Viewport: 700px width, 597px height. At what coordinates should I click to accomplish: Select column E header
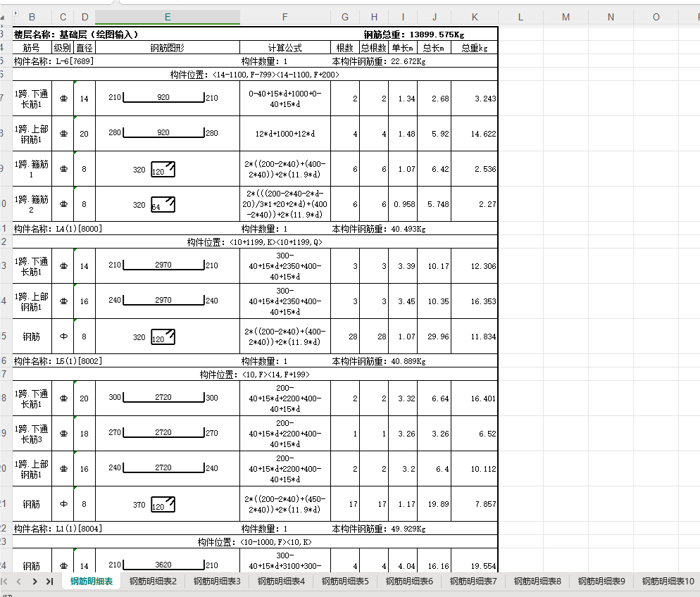click(168, 17)
